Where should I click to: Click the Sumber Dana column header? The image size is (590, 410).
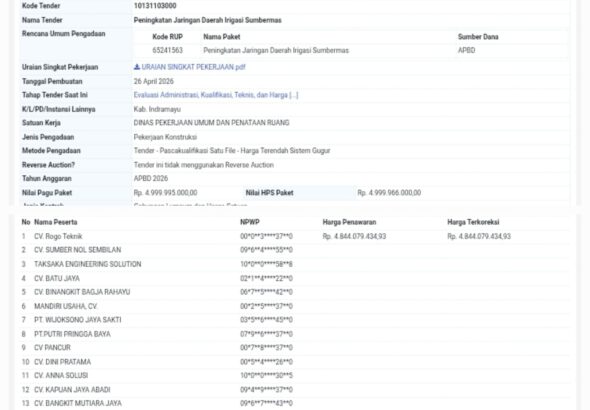pos(478,37)
